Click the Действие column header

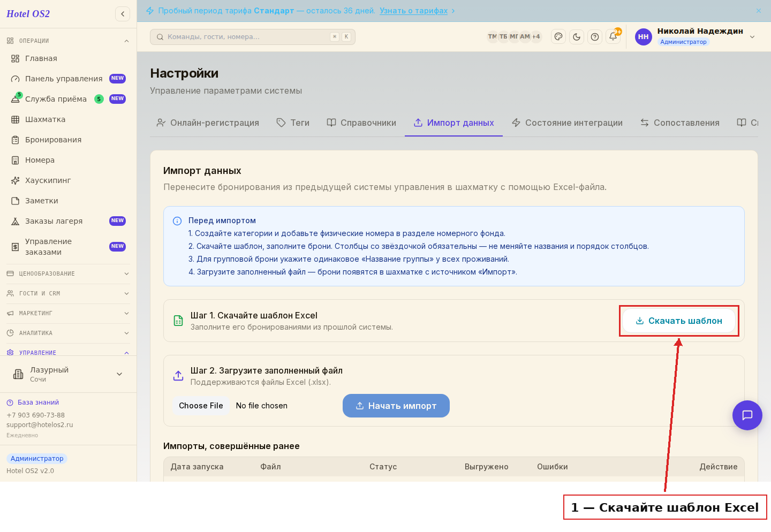pyautogui.click(x=719, y=467)
